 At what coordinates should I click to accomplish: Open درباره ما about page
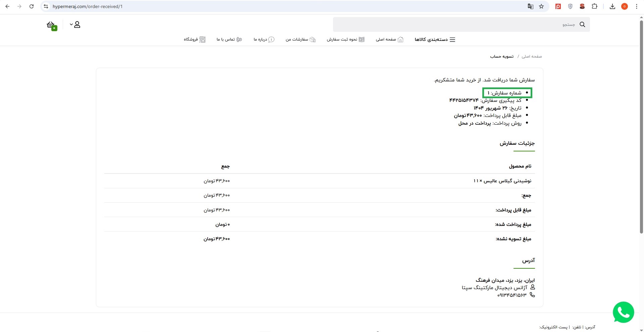(x=264, y=40)
